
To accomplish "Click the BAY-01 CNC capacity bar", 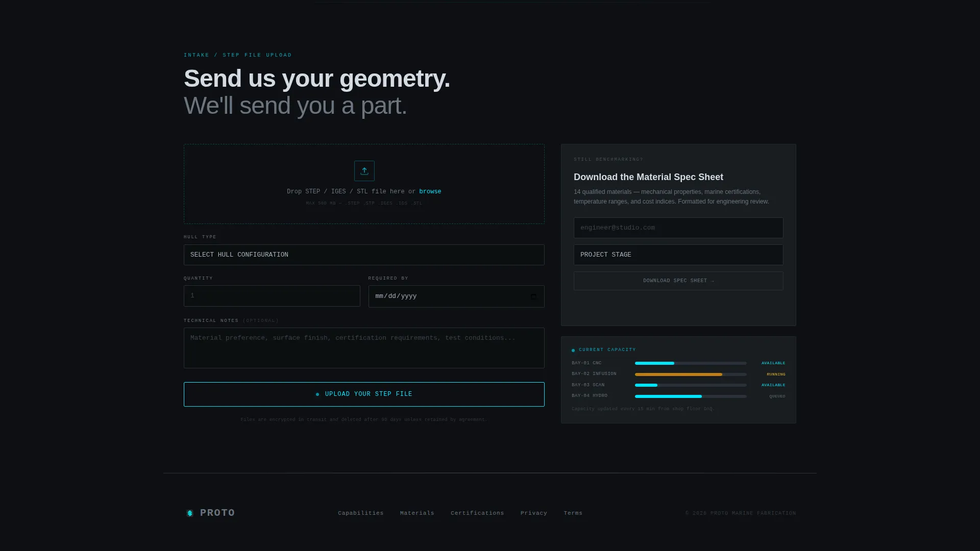I will click(x=691, y=363).
